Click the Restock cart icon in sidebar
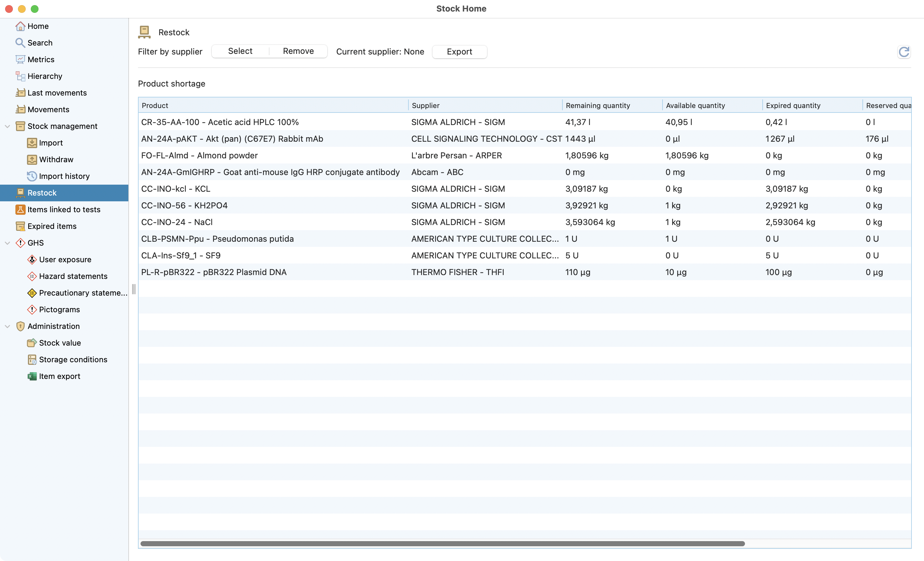 [x=20, y=193]
